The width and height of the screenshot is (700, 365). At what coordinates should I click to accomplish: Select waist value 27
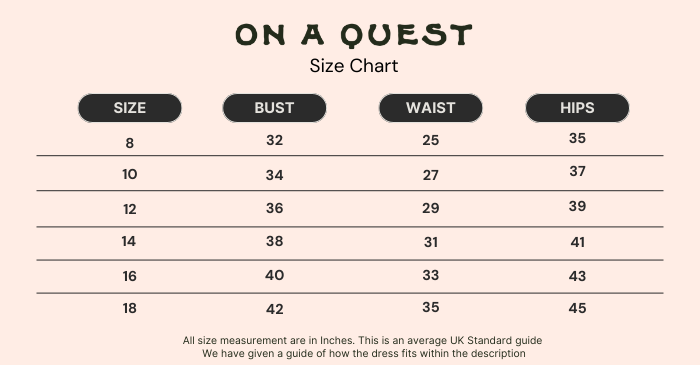[x=431, y=175]
